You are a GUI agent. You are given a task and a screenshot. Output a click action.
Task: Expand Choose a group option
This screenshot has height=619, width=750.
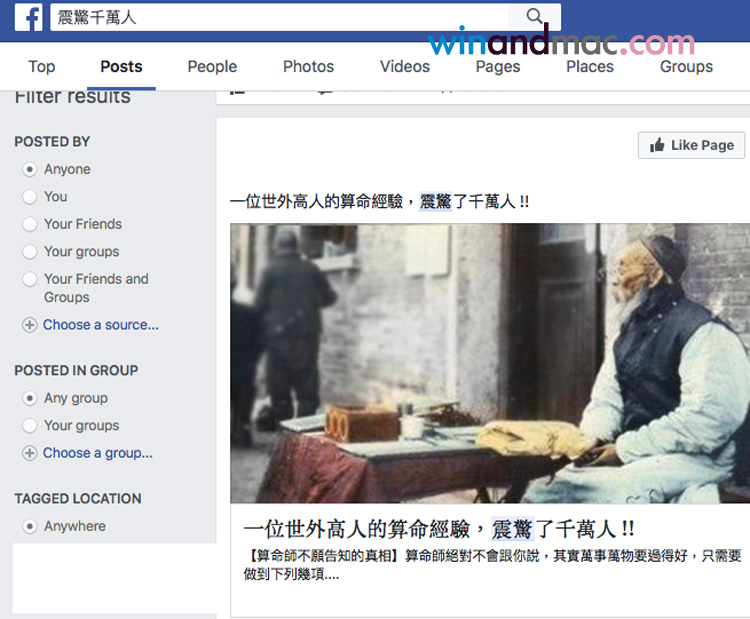pyautogui.click(x=98, y=453)
